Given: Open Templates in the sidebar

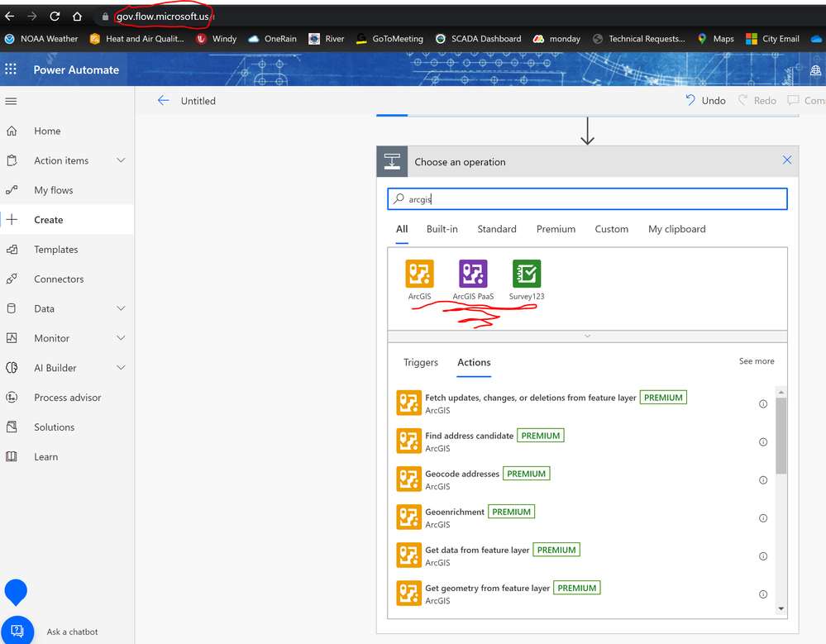Looking at the screenshot, I should [67, 249].
